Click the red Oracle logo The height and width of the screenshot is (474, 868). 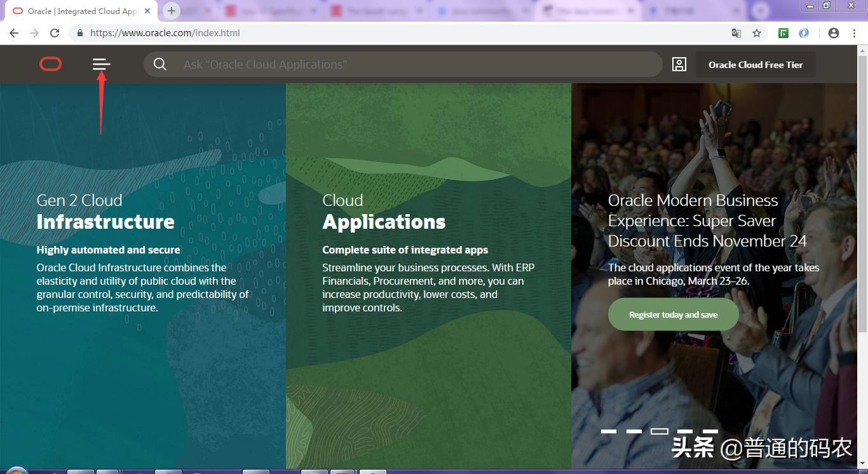50,64
